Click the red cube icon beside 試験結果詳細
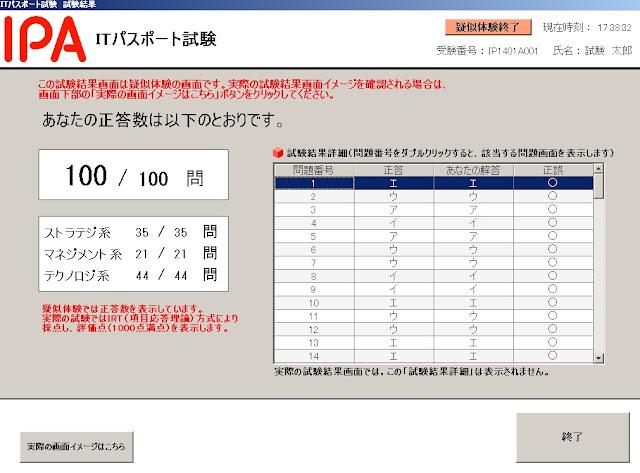 pos(278,153)
